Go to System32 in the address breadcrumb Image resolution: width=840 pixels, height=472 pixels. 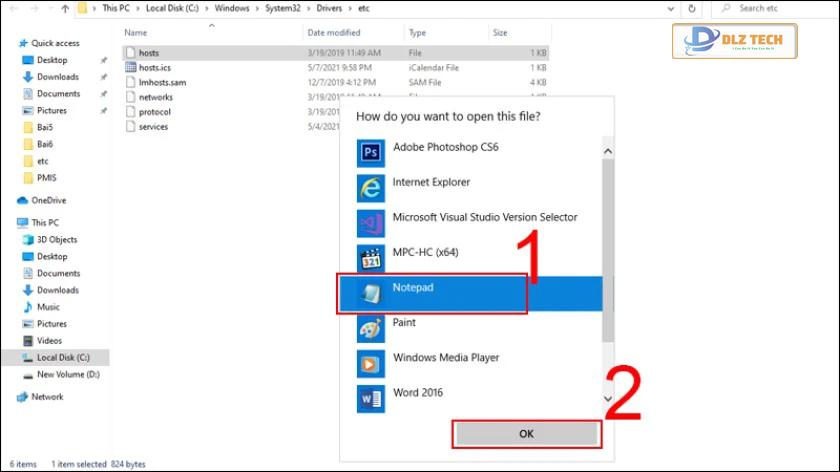tap(283, 8)
